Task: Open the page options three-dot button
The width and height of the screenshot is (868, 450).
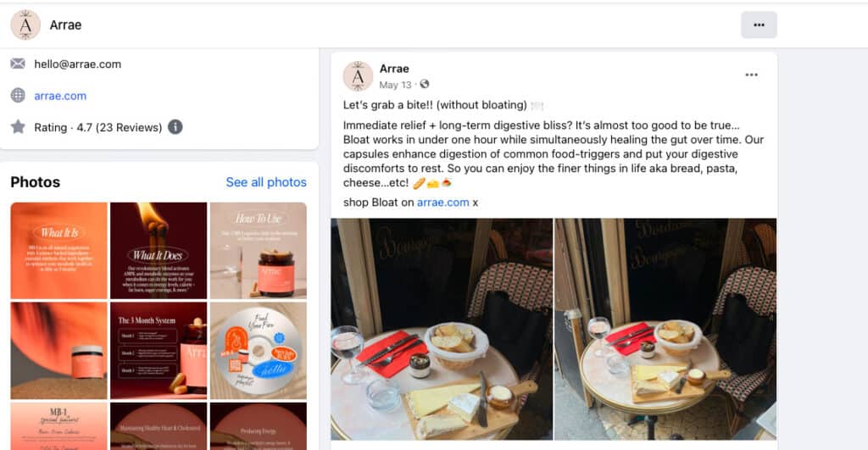Action: click(759, 25)
